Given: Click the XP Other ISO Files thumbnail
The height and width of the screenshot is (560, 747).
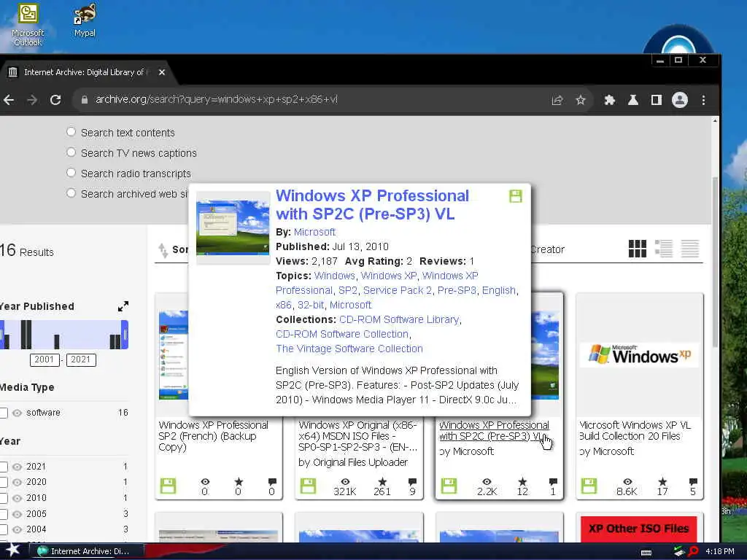Looking at the screenshot, I should pyautogui.click(x=639, y=529).
